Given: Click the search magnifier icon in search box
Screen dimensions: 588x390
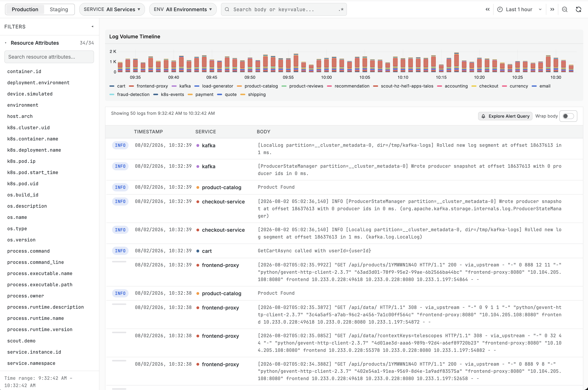Looking at the screenshot, I should (x=227, y=9).
